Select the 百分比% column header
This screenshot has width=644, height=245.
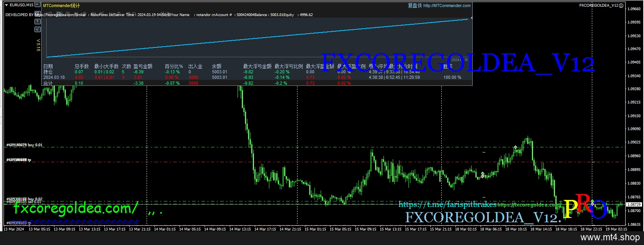[174, 66]
